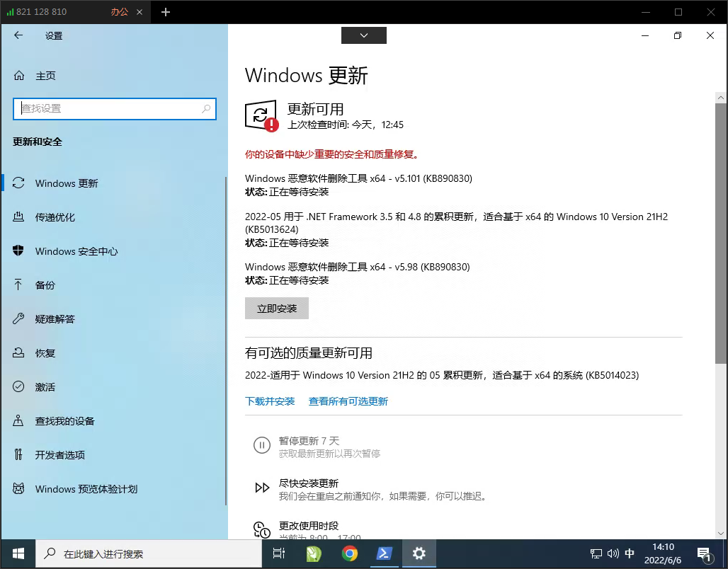Viewport: 728px width, 569px height.
Task: Open the notification center icon
Action: pyautogui.click(x=705, y=553)
